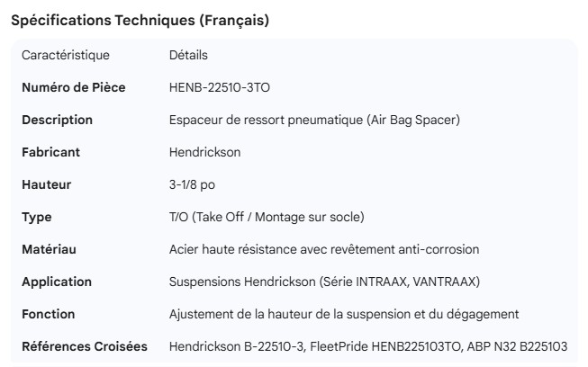Image resolution: width=588 pixels, height=367 pixels.
Task: Click the Caractéristique column header
Action: [x=66, y=56]
